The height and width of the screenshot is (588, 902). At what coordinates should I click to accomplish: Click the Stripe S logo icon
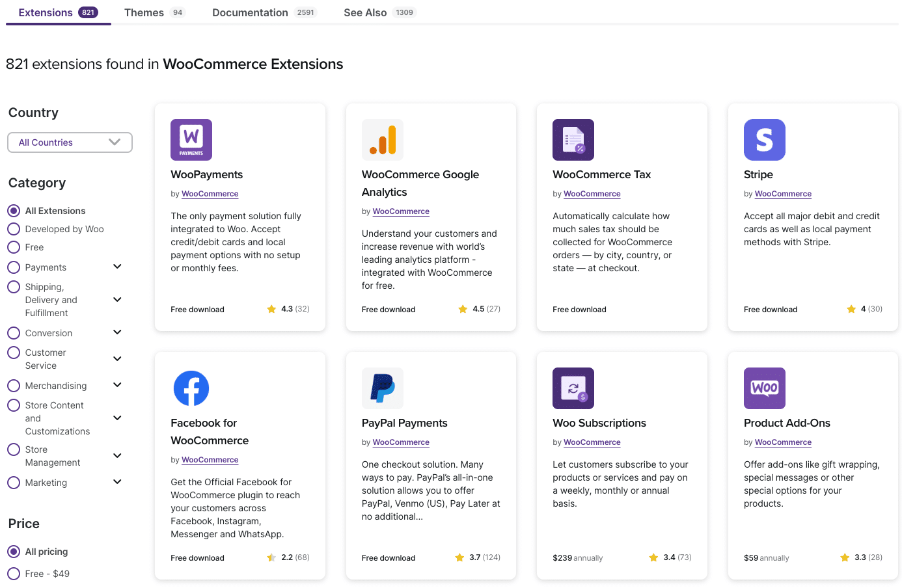(x=765, y=140)
